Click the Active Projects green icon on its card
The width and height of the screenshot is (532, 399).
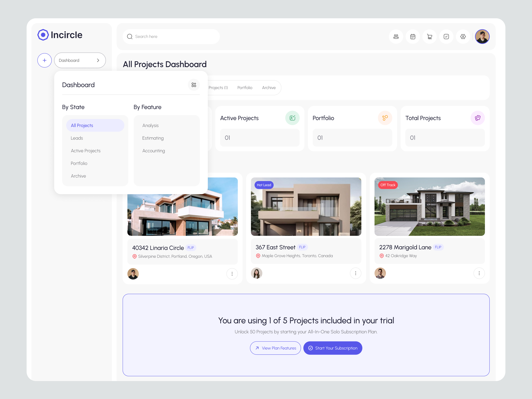[292, 118]
